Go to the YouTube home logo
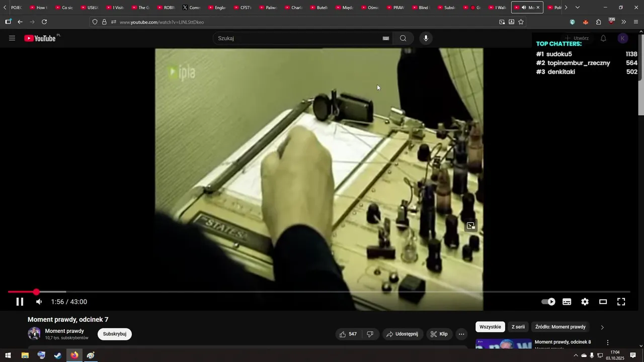Screen dimensions: 644x362 (x=40, y=38)
